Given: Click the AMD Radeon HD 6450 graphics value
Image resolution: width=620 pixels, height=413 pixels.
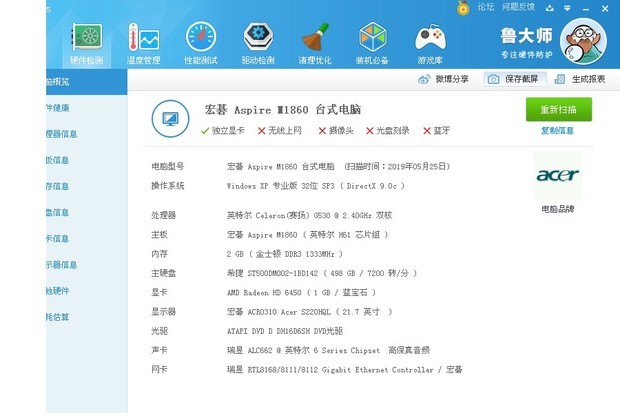Looking at the screenshot, I should click(x=301, y=292).
